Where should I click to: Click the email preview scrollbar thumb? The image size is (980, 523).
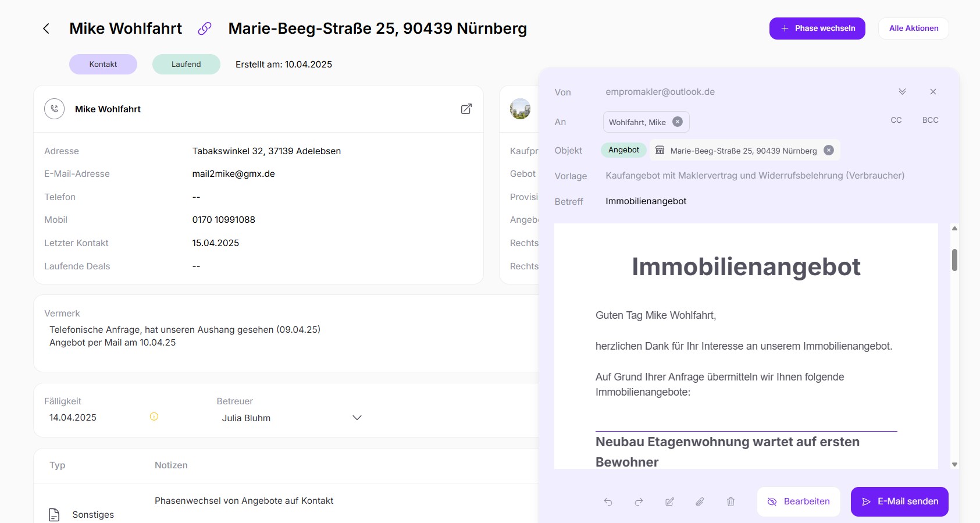[954, 260]
